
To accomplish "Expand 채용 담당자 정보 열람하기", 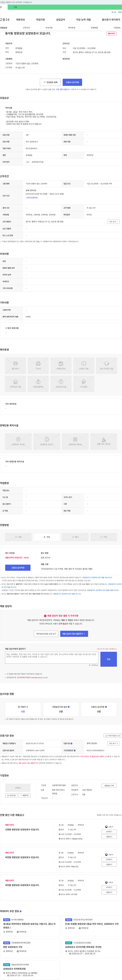I will tap(74, 634).
